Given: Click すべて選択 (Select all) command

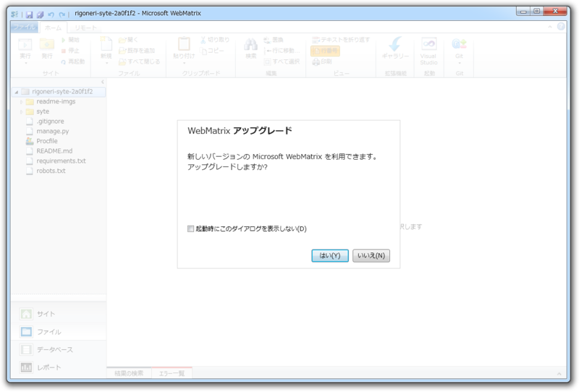Looking at the screenshot, I should [282, 61].
